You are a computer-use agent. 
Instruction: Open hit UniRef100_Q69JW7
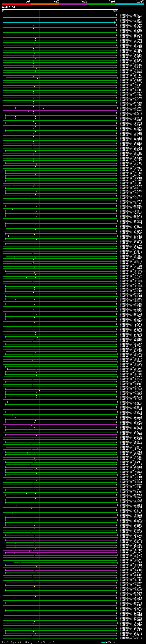[x=131, y=25]
